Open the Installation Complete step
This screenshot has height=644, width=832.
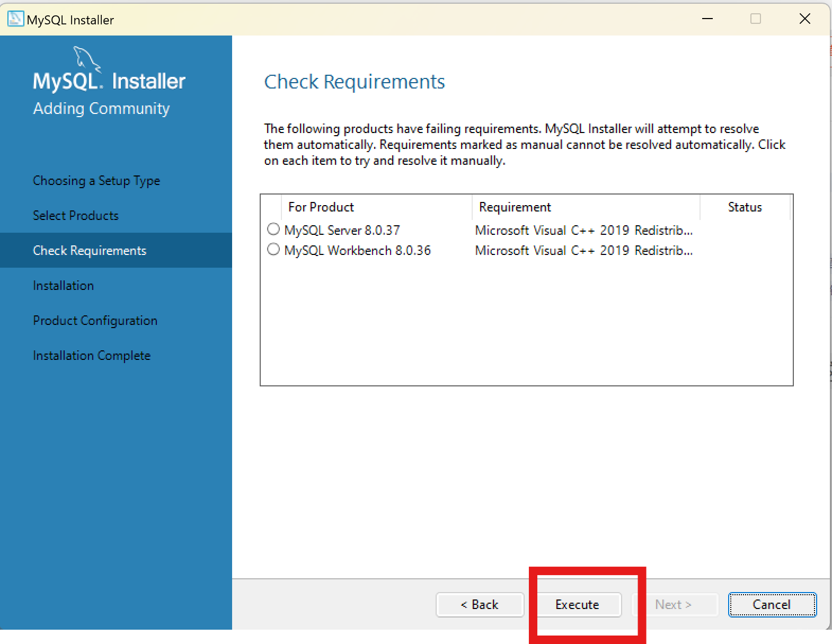[x=92, y=356]
